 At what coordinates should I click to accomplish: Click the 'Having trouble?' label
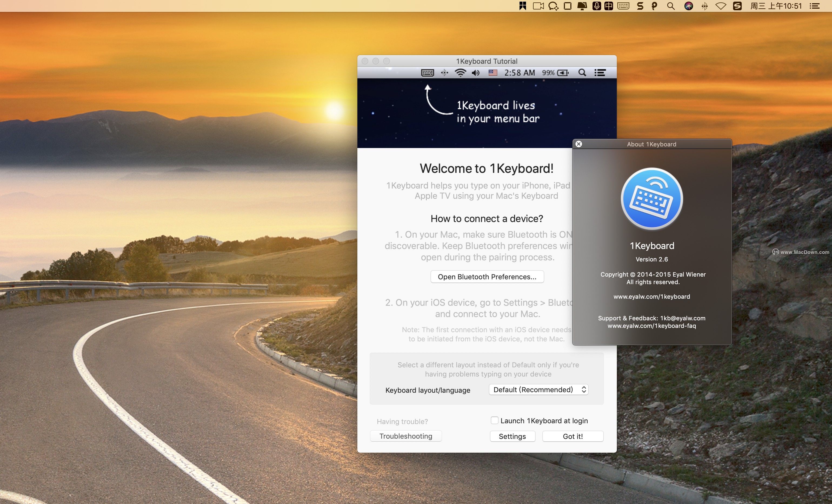[x=402, y=421]
